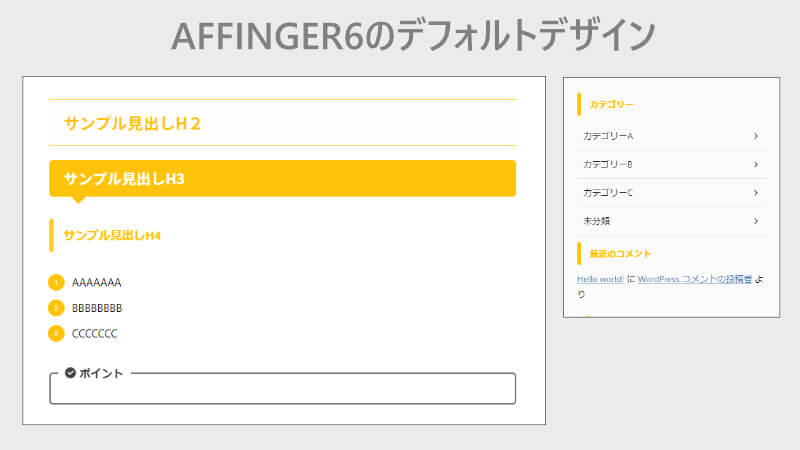Click the yellow bar beside サンプル見出しH4
This screenshot has width=800, height=450.
coord(52,235)
